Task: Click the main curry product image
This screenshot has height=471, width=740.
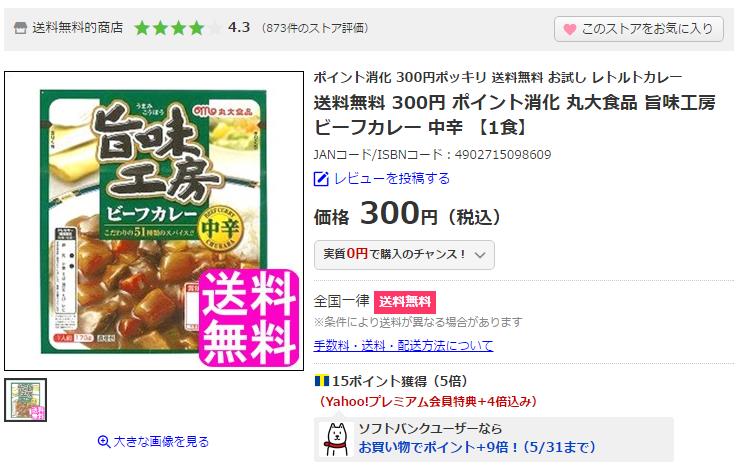Action: (154, 221)
